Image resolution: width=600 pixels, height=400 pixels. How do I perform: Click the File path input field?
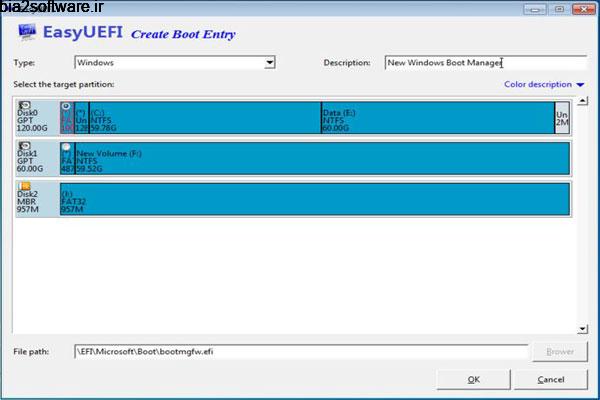(301, 351)
